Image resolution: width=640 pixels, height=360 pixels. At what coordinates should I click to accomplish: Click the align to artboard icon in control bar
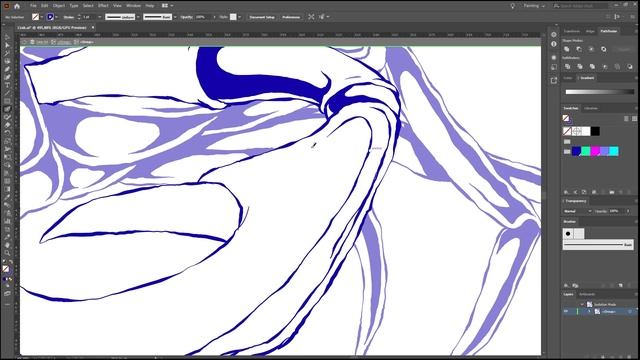pos(311,17)
